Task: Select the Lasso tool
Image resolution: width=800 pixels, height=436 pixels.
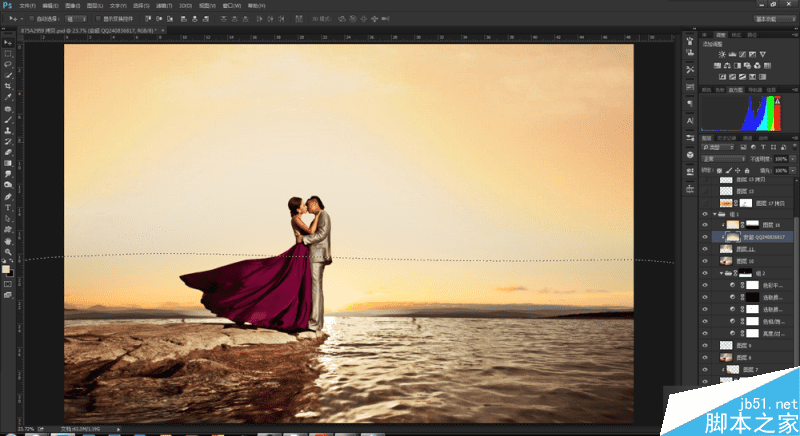Action: pyautogui.click(x=9, y=64)
